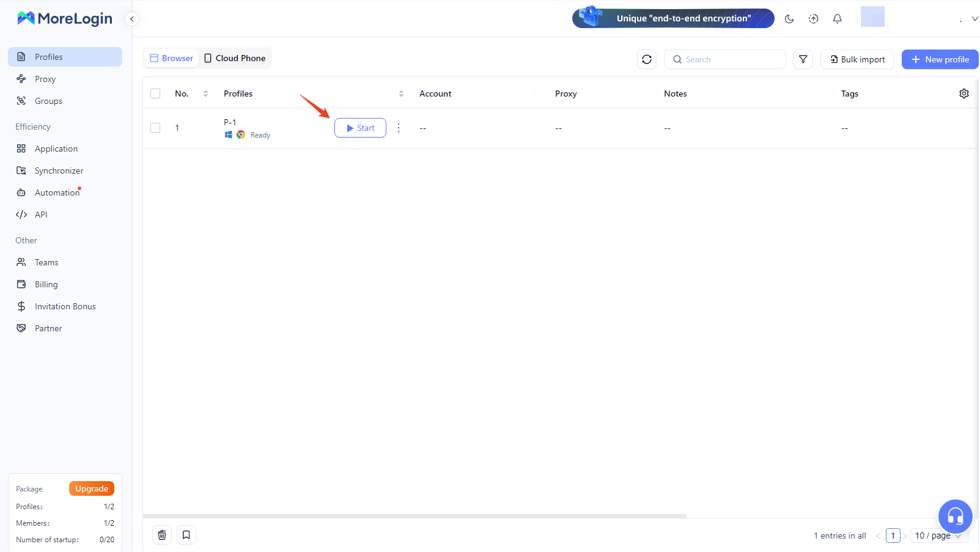This screenshot has height=552, width=980.
Task: Open the filter funnel icon
Action: [803, 59]
